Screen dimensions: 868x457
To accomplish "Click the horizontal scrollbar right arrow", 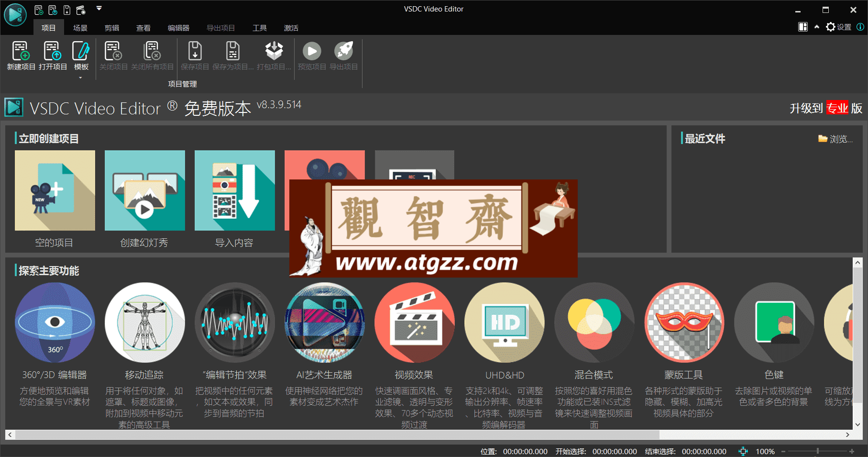I will (847, 435).
